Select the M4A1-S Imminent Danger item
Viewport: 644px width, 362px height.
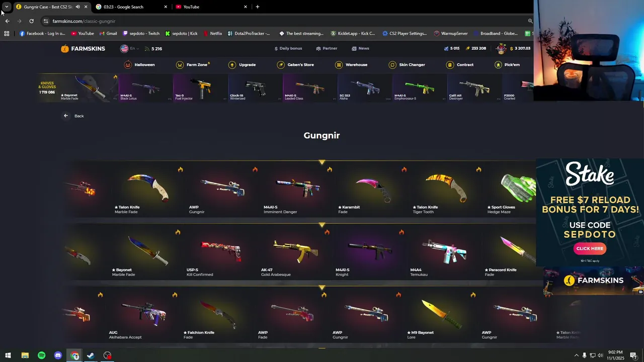[299, 190]
